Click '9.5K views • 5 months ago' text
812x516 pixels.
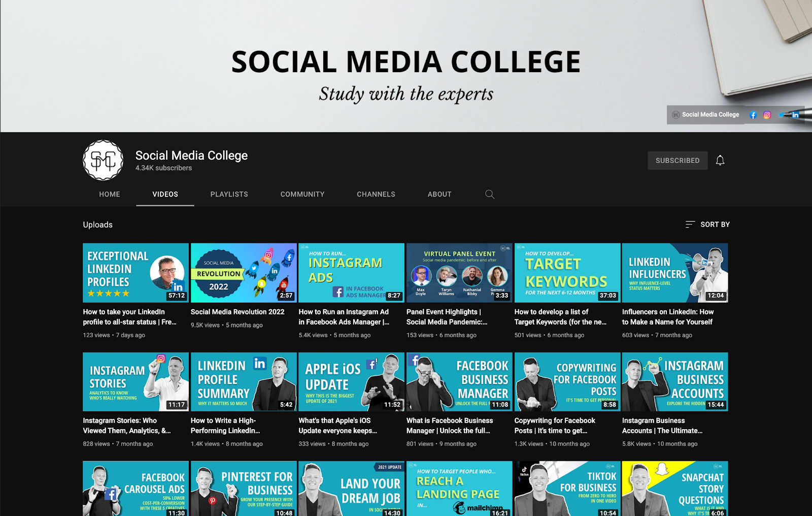[227, 325]
